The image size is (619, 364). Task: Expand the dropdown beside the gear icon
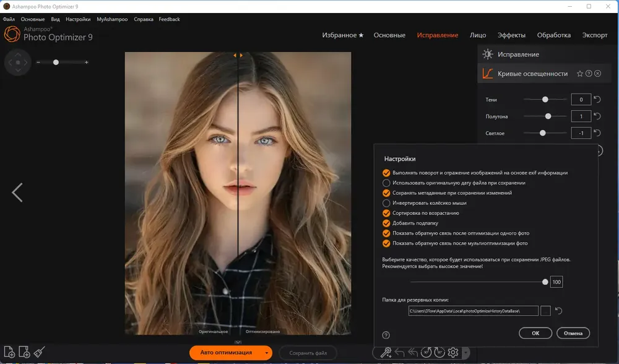pos(466,352)
